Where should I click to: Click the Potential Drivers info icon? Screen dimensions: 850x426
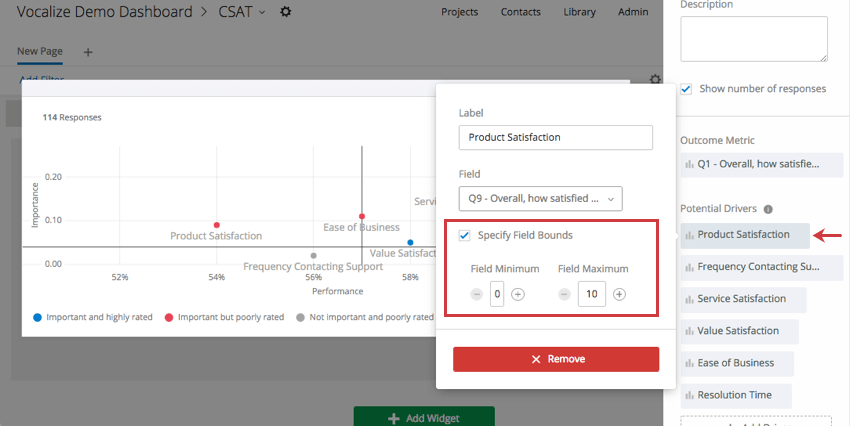click(768, 210)
